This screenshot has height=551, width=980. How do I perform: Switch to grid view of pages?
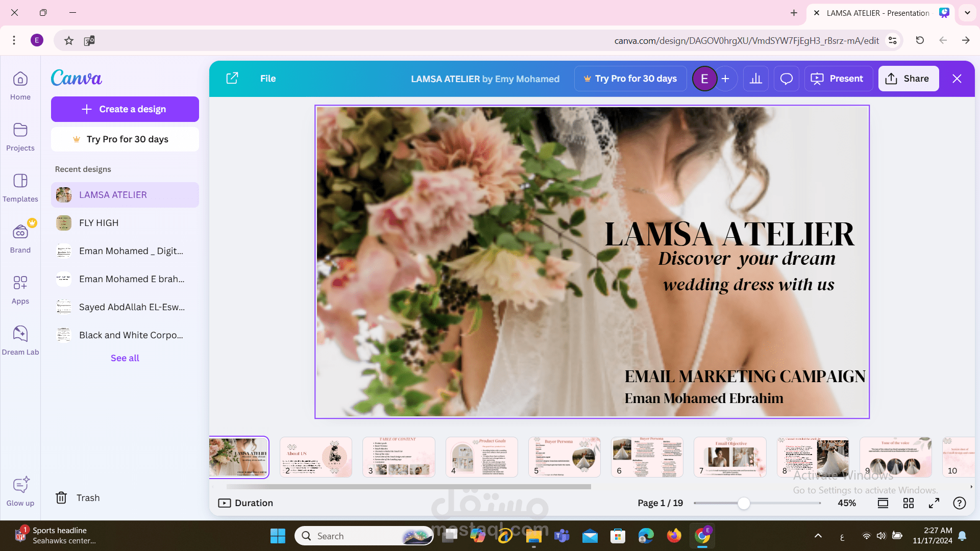(x=909, y=503)
